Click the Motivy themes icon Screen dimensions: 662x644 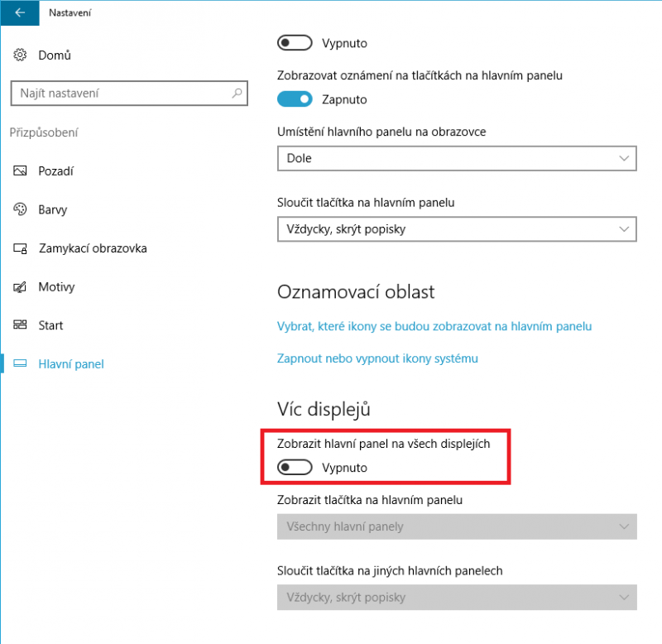click(x=20, y=286)
